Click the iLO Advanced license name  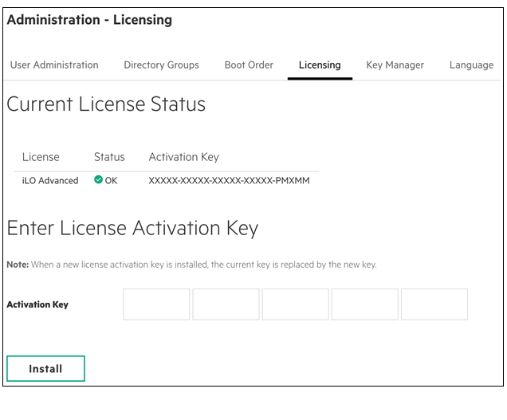tap(50, 180)
